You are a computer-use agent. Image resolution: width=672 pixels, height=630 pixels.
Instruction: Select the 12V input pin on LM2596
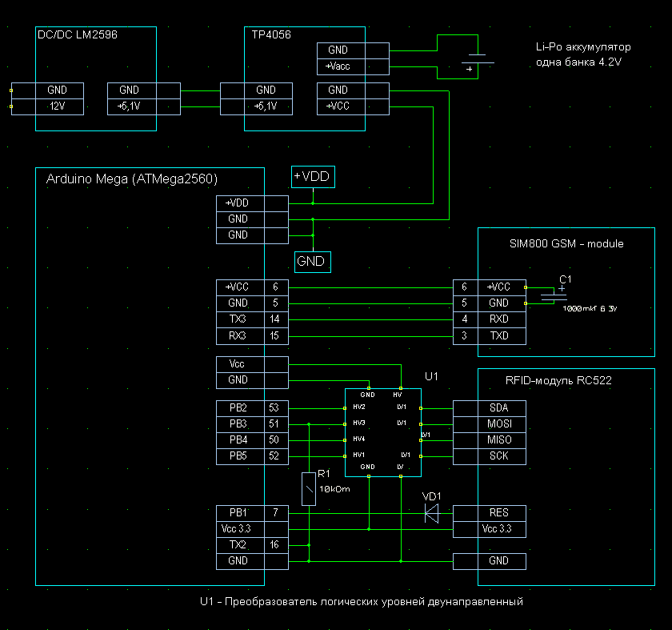pos(58,106)
